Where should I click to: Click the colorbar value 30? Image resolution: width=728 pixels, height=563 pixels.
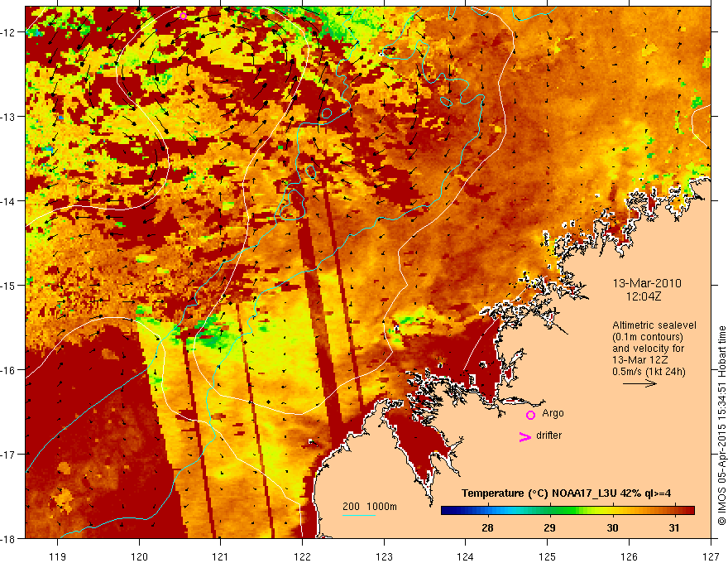pos(612,527)
